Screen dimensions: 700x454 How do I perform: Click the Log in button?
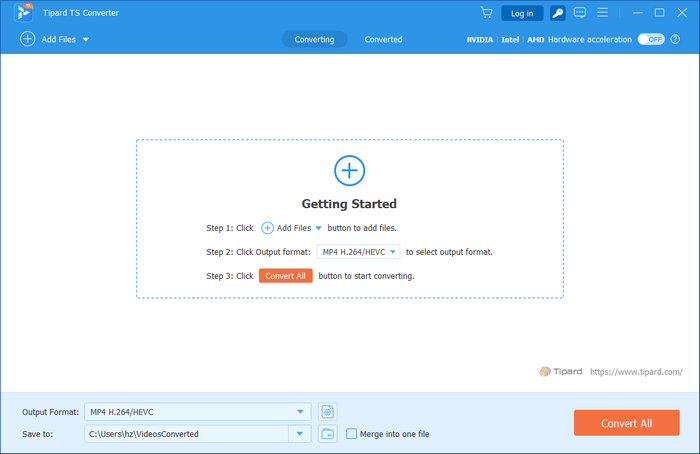point(522,13)
